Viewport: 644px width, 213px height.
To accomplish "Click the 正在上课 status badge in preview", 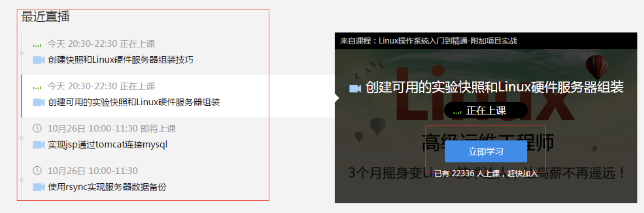I will 486,110.
